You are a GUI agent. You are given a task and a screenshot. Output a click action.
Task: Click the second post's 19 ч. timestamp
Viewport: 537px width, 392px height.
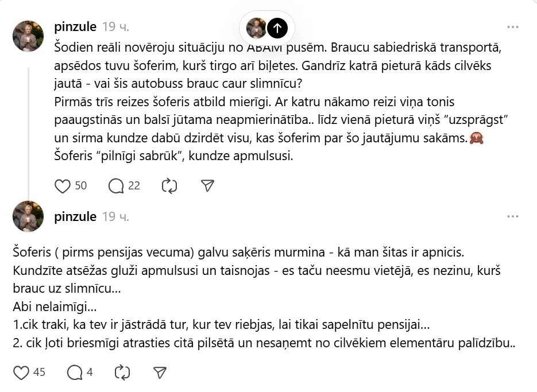[x=116, y=217]
